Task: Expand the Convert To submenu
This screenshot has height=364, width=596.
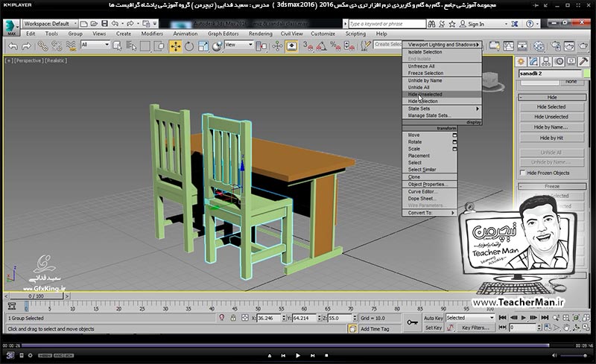Action: 430,213
